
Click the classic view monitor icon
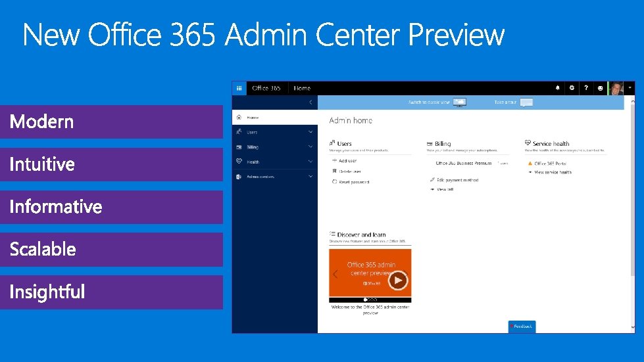[x=460, y=102]
